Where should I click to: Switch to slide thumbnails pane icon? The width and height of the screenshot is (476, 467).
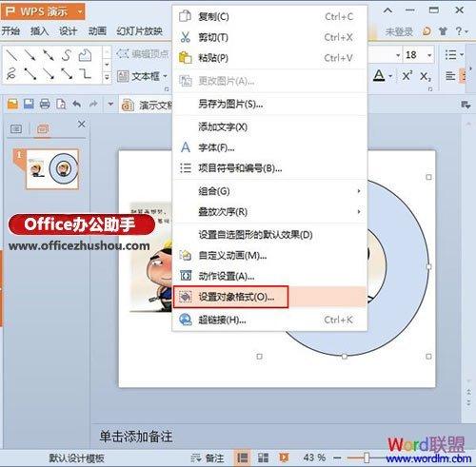(43, 128)
